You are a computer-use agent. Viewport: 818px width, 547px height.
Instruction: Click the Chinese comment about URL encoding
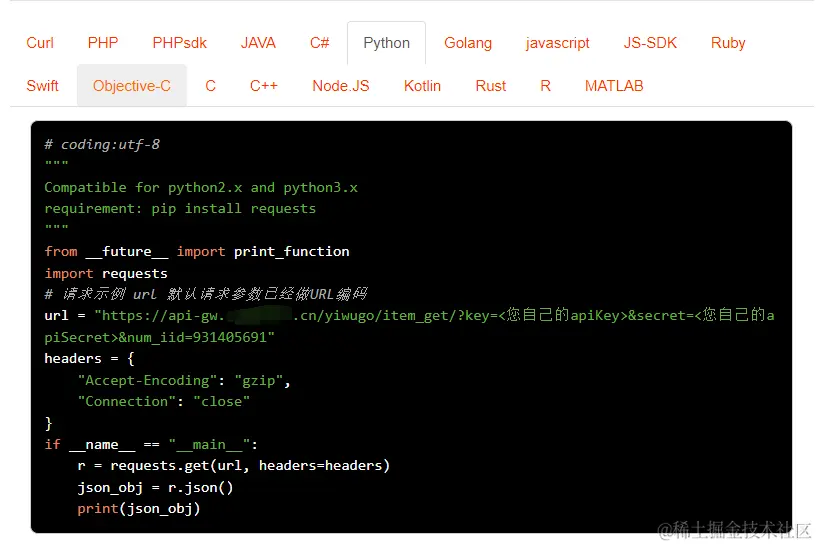click(x=206, y=294)
